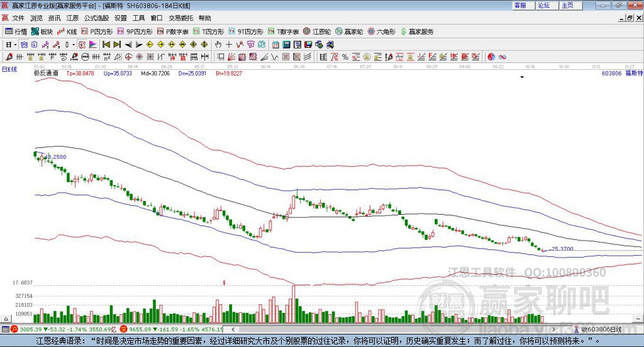The height and width of the screenshot is (347, 644).
Task: Open the 赢家轮 wheel tool
Action: 349,31
